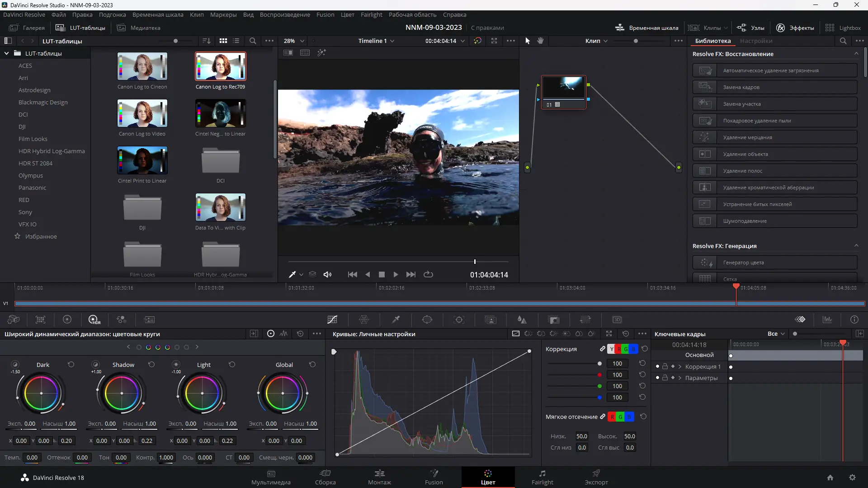Viewport: 868px width, 488px height.
Task: Switch LUT browser to list view
Action: point(236,41)
